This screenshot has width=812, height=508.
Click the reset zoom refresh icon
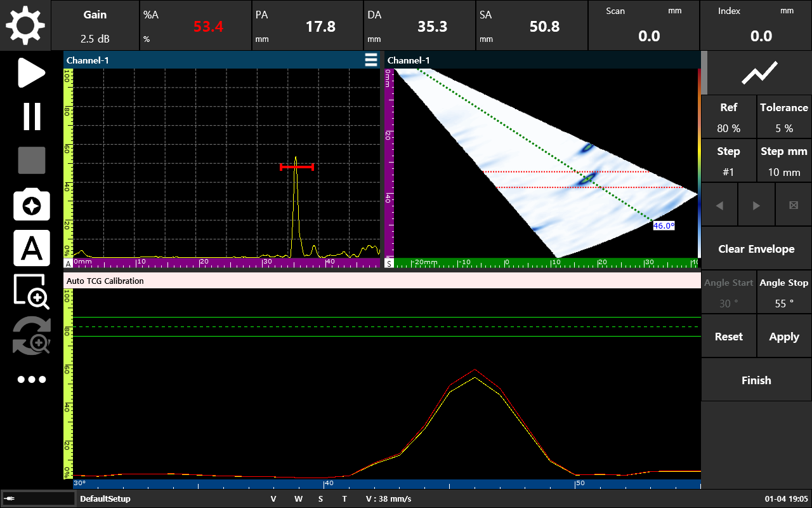pyautogui.click(x=32, y=336)
